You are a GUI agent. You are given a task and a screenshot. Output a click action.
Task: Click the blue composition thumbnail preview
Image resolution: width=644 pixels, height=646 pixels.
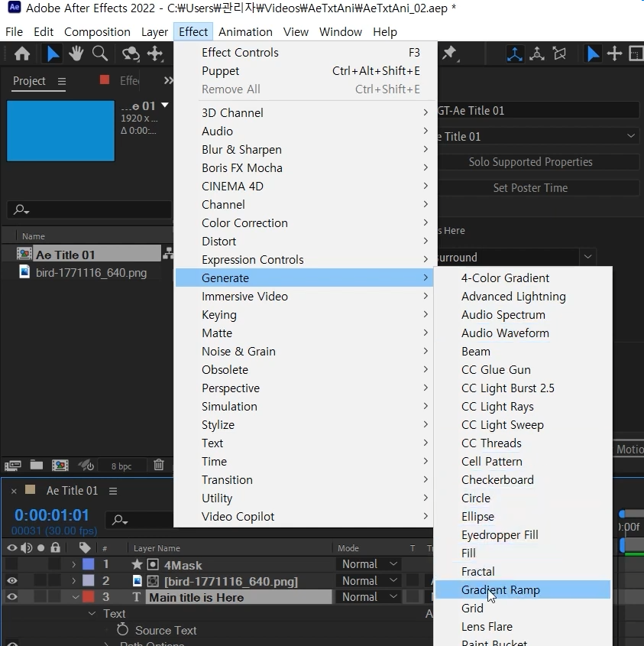pos(60,131)
